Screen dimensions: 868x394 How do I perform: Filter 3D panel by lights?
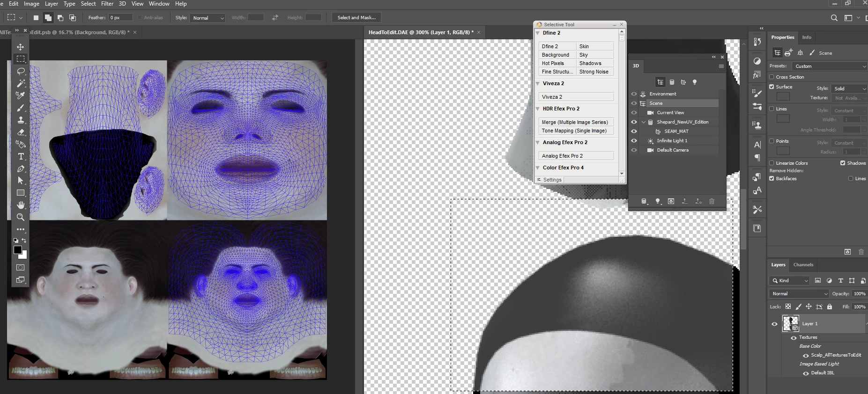[x=695, y=82]
